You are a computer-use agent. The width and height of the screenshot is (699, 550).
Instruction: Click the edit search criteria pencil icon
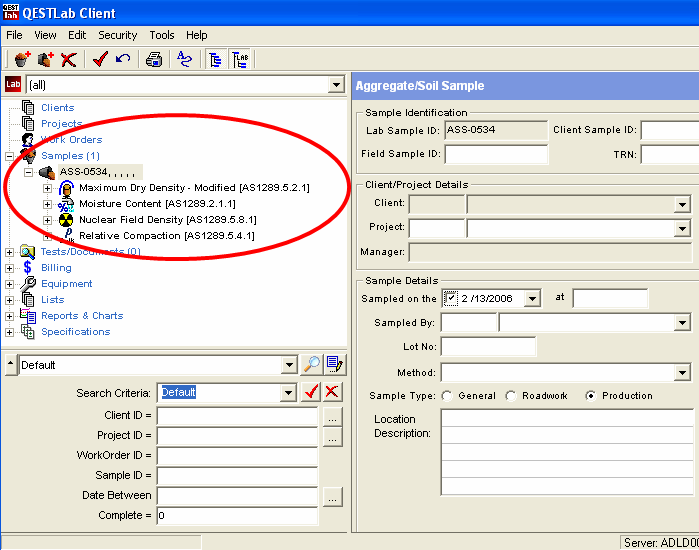(x=334, y=365)
